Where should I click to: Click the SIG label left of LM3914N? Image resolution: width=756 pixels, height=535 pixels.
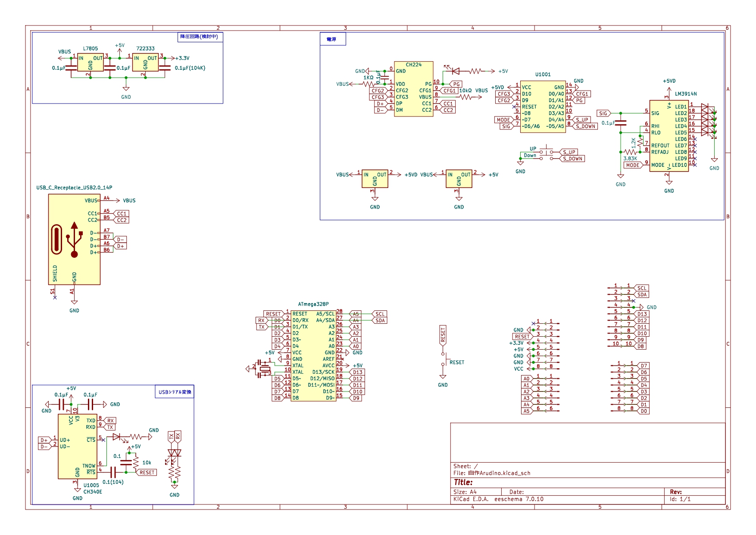603,113
